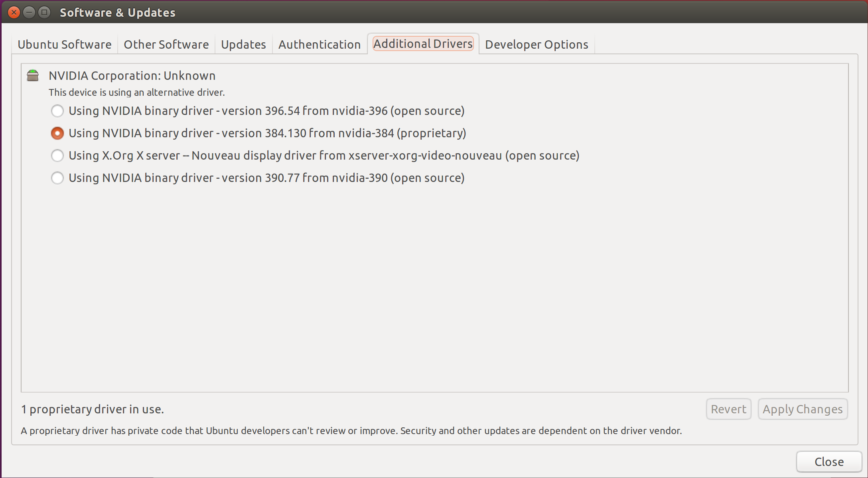Maximize the Software & Updates window
868x478 pixels.
[44, 12]
